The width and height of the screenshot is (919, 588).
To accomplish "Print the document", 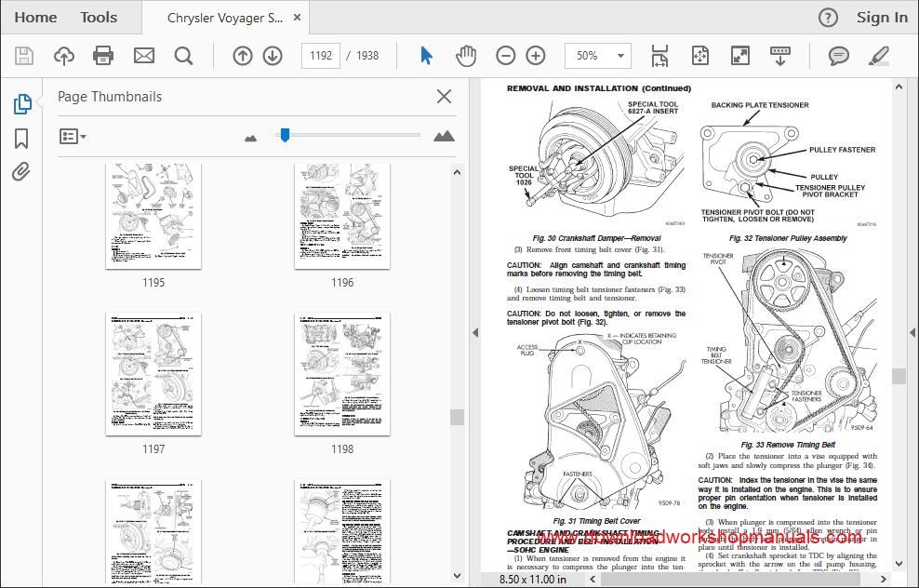I will (103, 56).
